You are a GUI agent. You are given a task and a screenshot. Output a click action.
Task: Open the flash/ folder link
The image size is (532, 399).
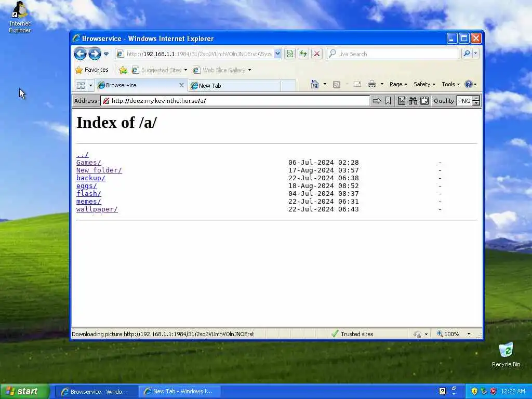pos(88,194)
